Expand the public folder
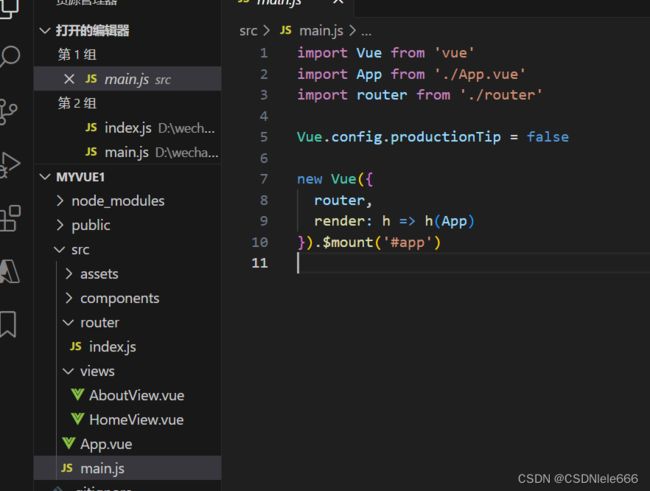Image resolution: width=650 pixels, height=491 pixels. [x=60, y=225]
